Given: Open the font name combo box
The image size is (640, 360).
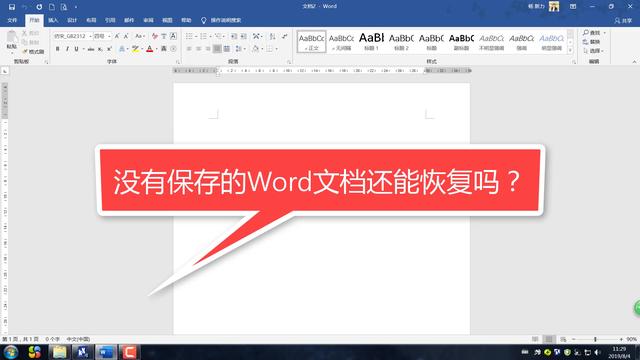Looking at the screenshot, I should pyautogui.click(x=72, y=36).
